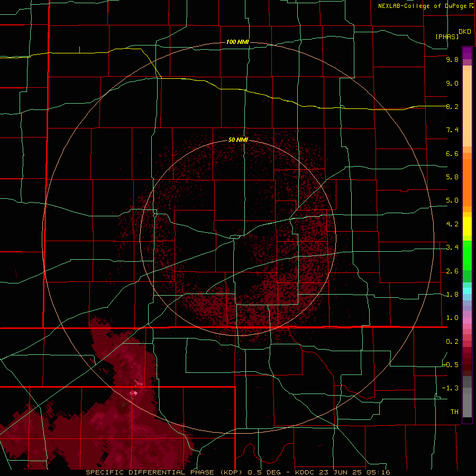Pick the cyan color bar segment
This screenshot has height=476, width=476.
467,291
